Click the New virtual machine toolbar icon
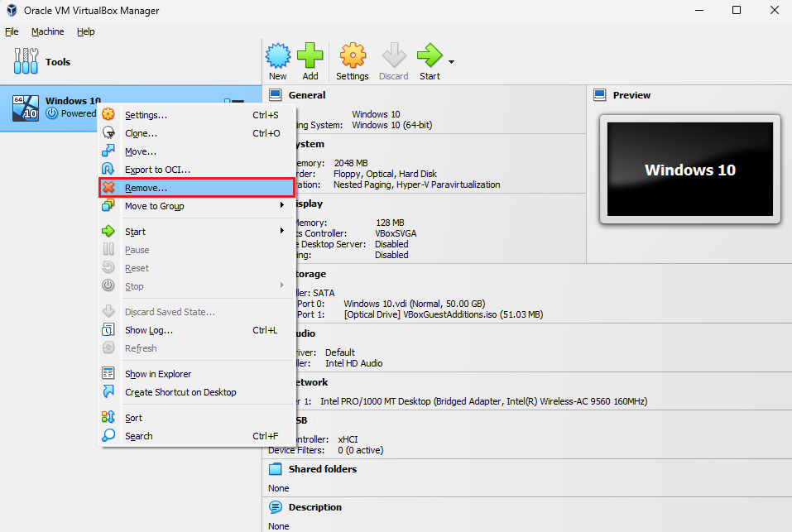Image resolution: width=792 pixels, height=532 pixels. point(278,55)
